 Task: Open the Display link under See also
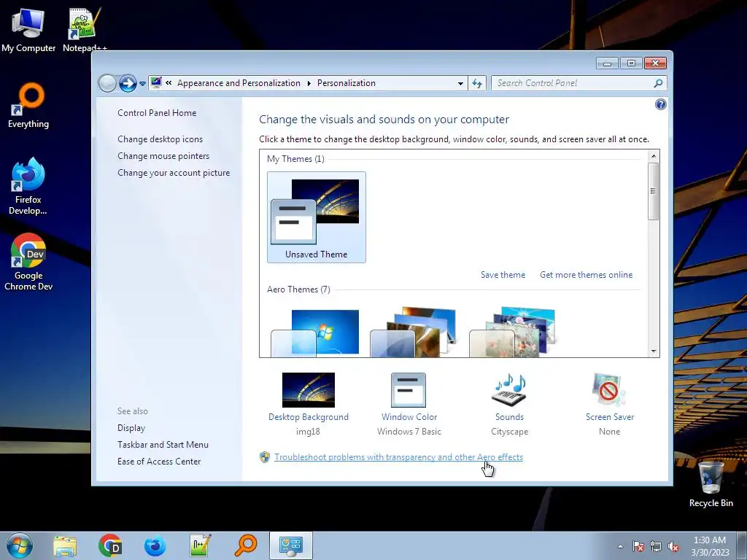[131, 427]
